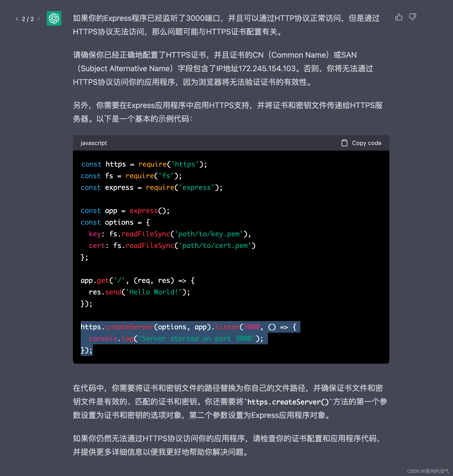453x476 pixels.
Task: Click the res.send('Hello World!') line
Action: click(x=140, y=292)
